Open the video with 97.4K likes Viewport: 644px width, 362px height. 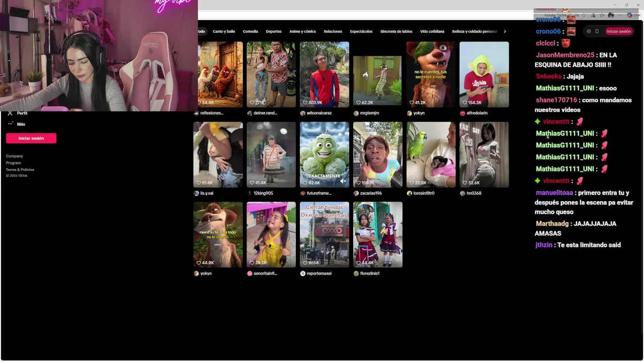218,155
